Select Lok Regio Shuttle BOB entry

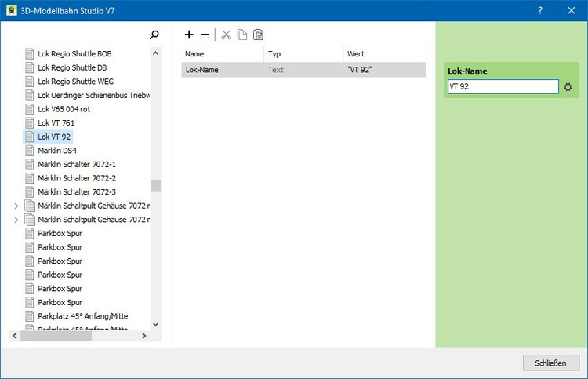(74, 54)
